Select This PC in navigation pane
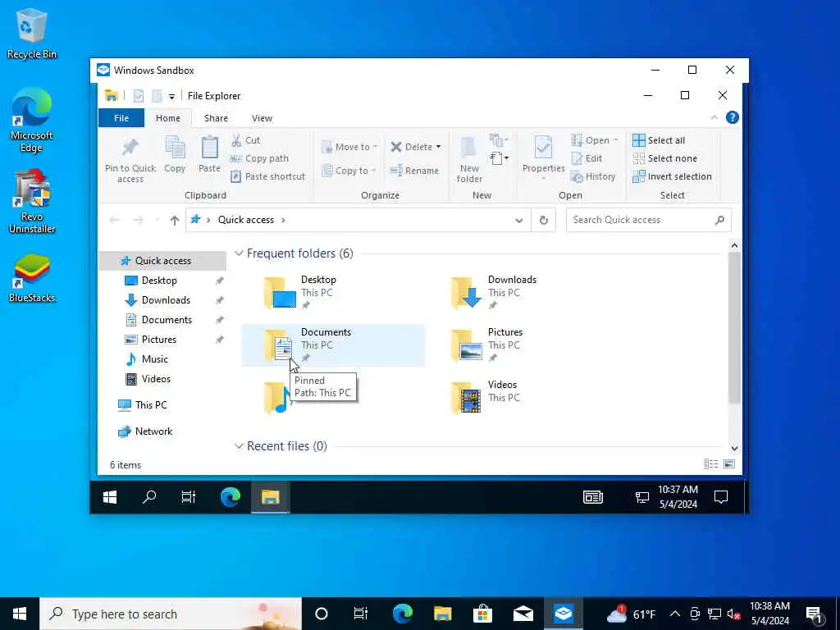This screenshot has height=630, width=840. pyautogui.click(x=151, y=405)
